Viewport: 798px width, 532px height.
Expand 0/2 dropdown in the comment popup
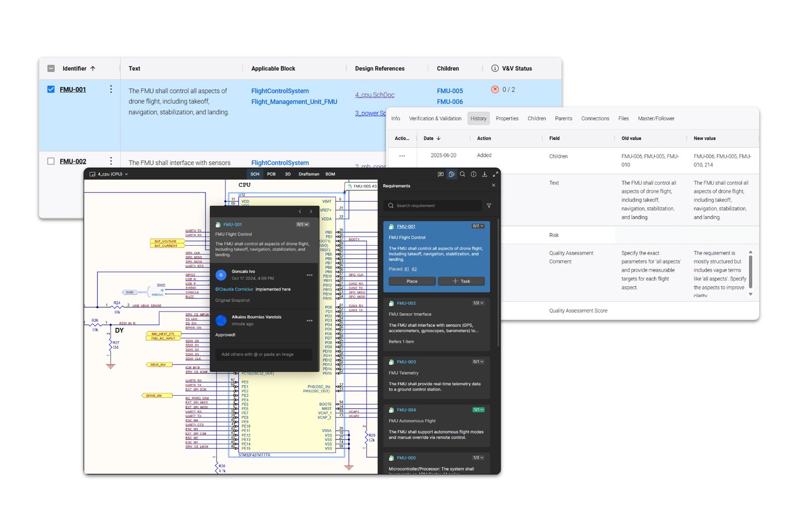(302, 224)
